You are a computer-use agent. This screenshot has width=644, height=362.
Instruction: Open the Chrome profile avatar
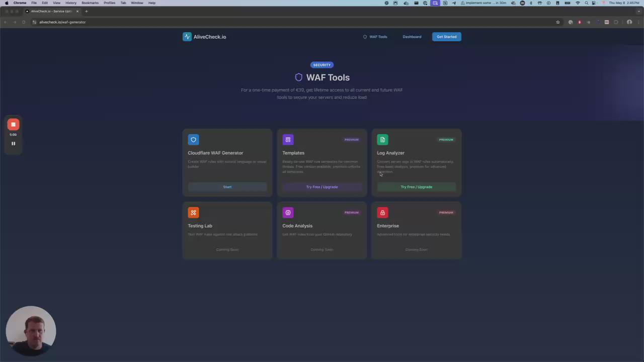[x=629, y=22]
